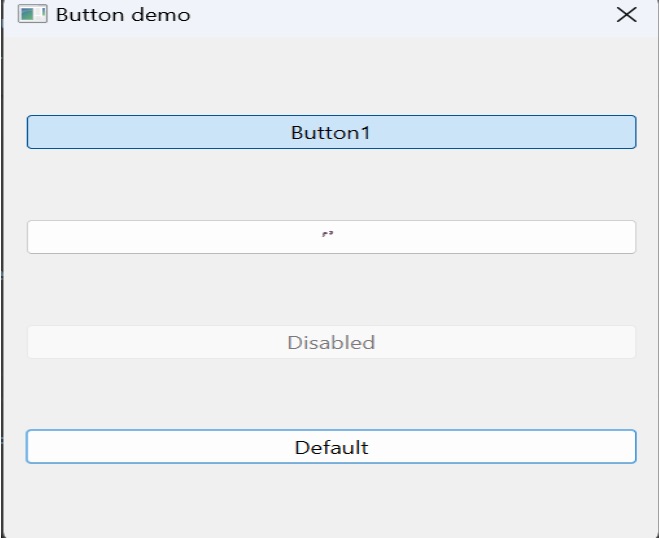
Task: Click the bottom button labeled Default
Action: 331,447
